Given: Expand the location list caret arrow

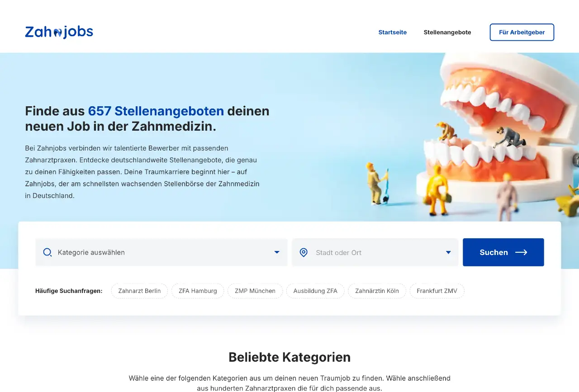Looking at the screenshot, I should click(x=448, y=252).
